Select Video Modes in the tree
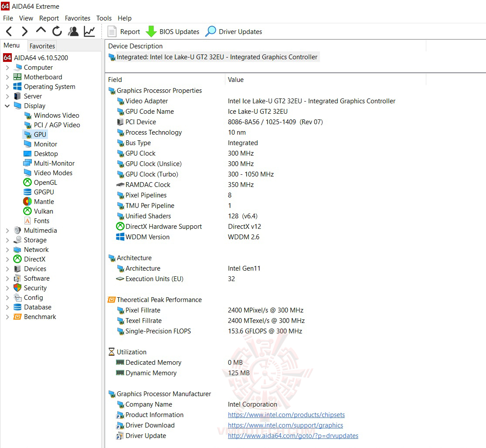 click(53, 173)
